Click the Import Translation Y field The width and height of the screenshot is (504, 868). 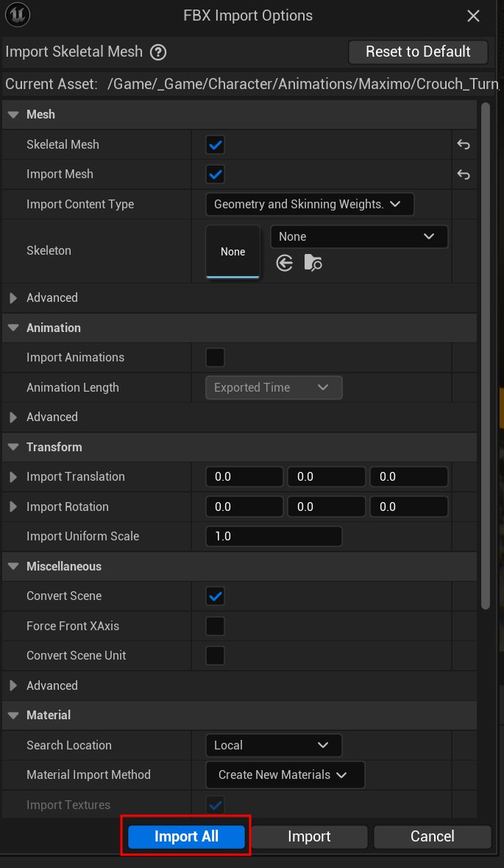(x=327, y=476)
